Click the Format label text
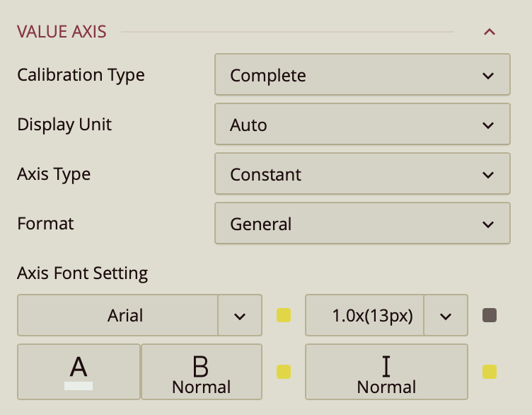Screen dimensions: 532x415 point(45,224)
